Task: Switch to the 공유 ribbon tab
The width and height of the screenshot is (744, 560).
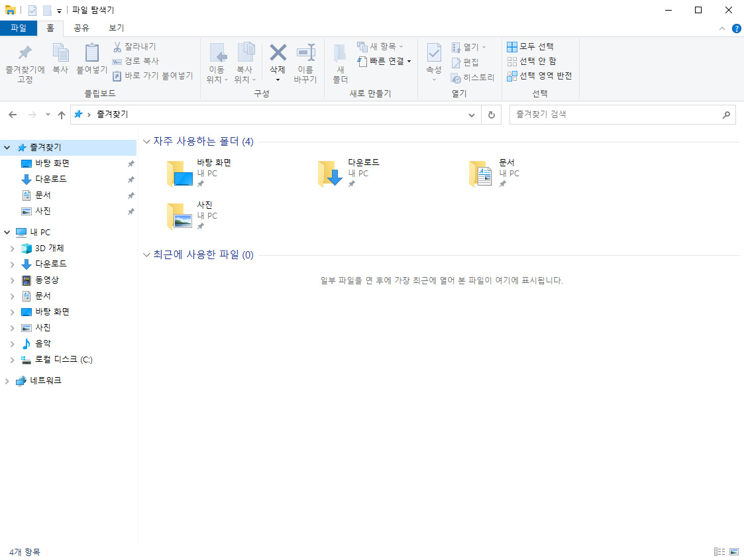Action: (x=81, y=28)
